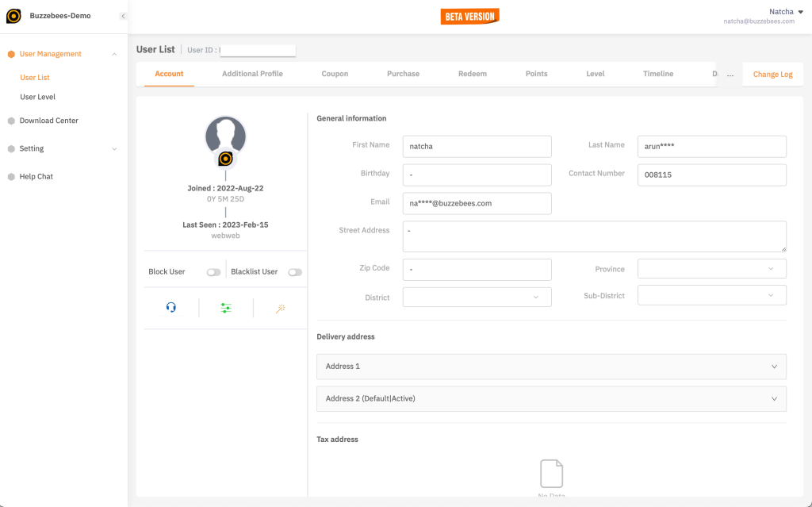Collapse the sidebar using the chevron icon
812x507 pixels.
coord(122,14)
